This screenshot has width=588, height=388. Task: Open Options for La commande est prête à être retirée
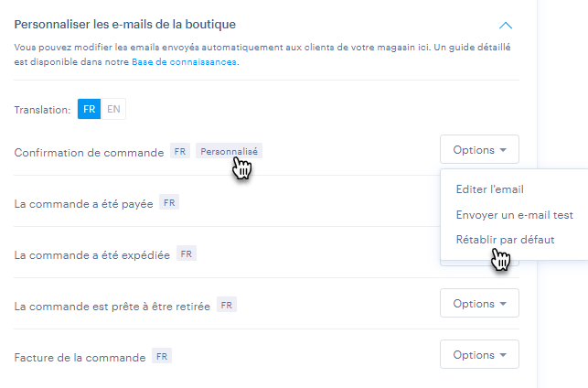479,303
